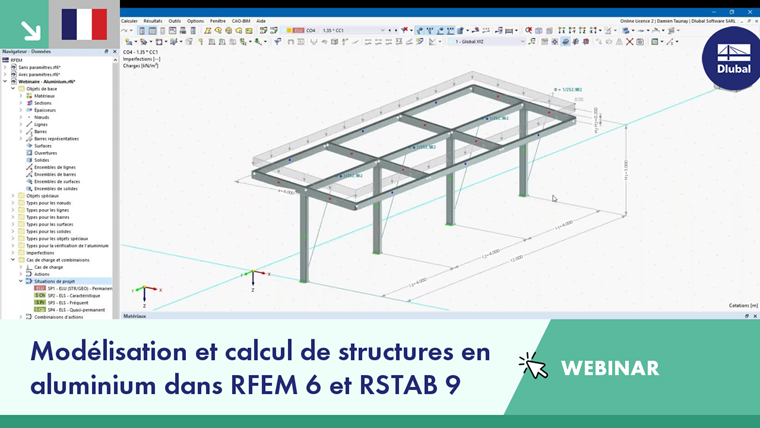Click the Sections tree icon
Image resolution: width=760 pixels, height=428 pixels.
(x=29, y=103)
